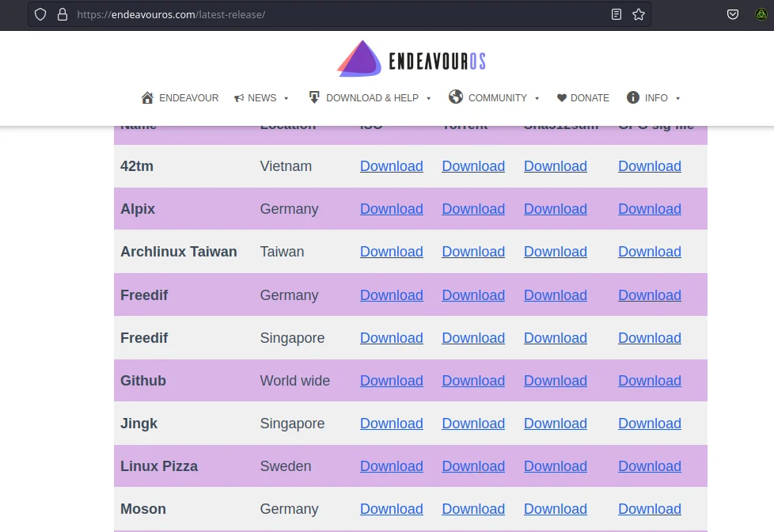Viewport: 774px width, 532px height.
Task: Download torrent from 42tm mirror
Action: (x=473, y=166)
